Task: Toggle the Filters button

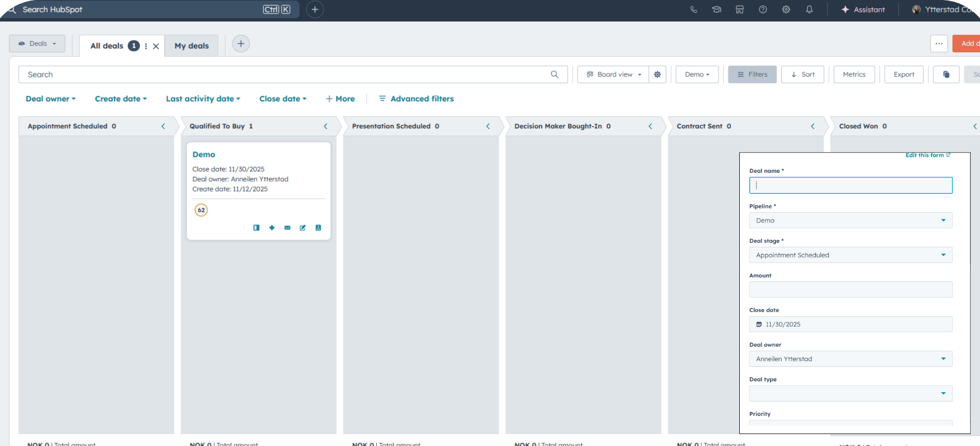Action: (x=752, y=75)
